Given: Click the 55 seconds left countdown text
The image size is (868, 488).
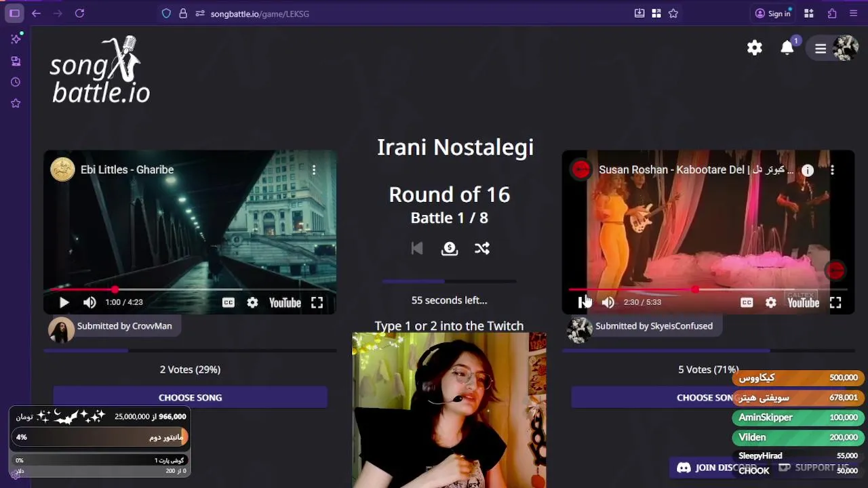Looking at the screenshot, I should pos(449,300).
